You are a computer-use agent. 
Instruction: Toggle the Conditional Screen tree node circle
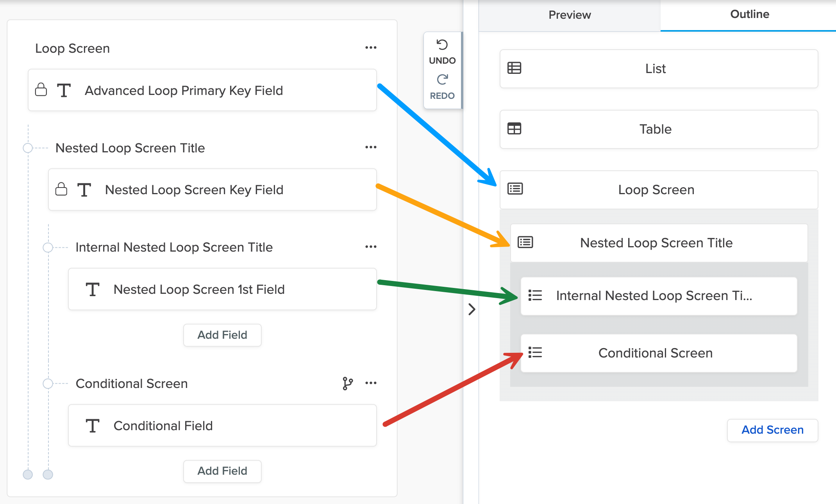point(48,384)
